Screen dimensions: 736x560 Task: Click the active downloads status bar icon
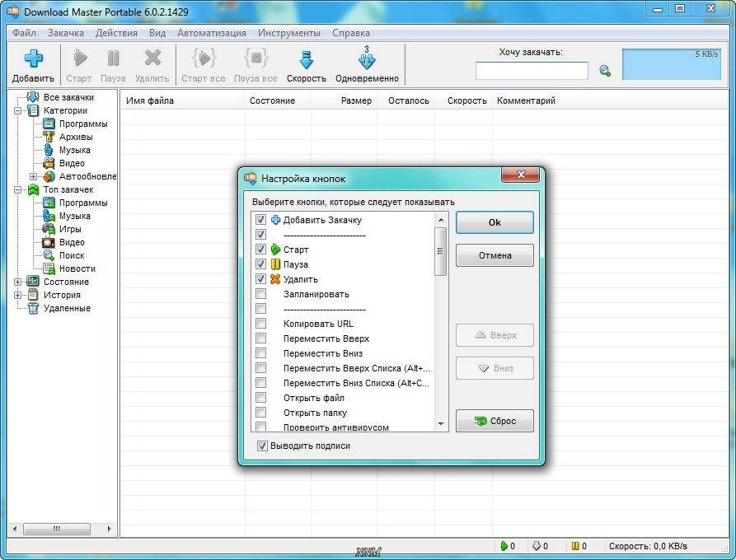coord(504,546)
